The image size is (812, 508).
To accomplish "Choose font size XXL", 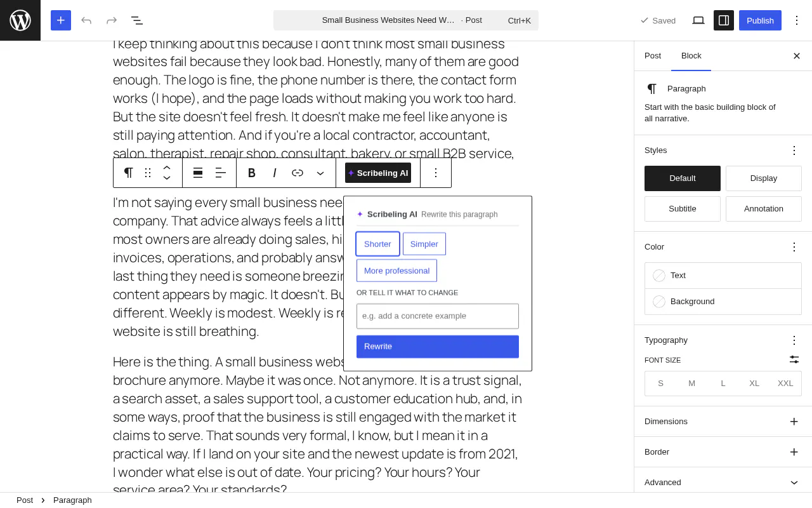I will pos(785,384).
